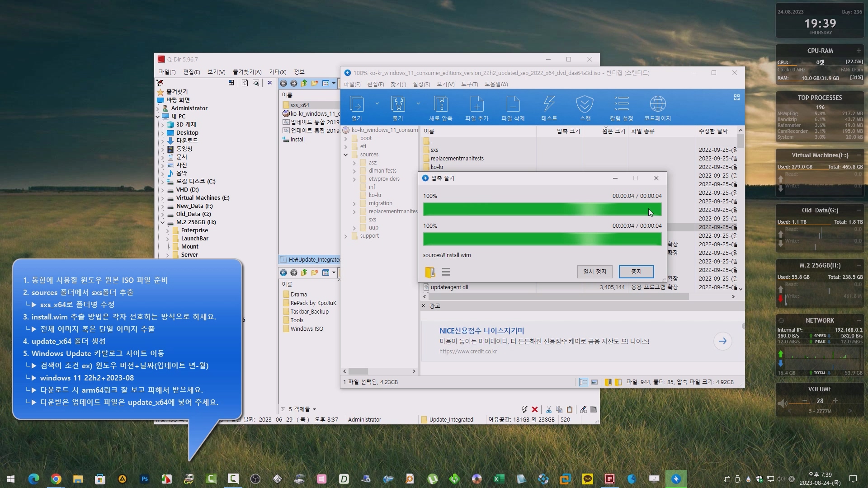Open 즐겨찾기(A) menu in Q-Dir
The image size is (868, 488).
pos(247,72)
